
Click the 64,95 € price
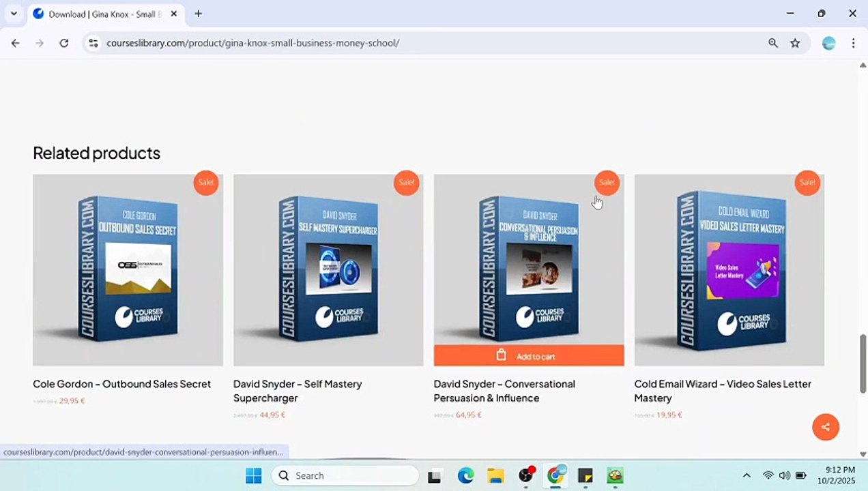pos(469,415)
